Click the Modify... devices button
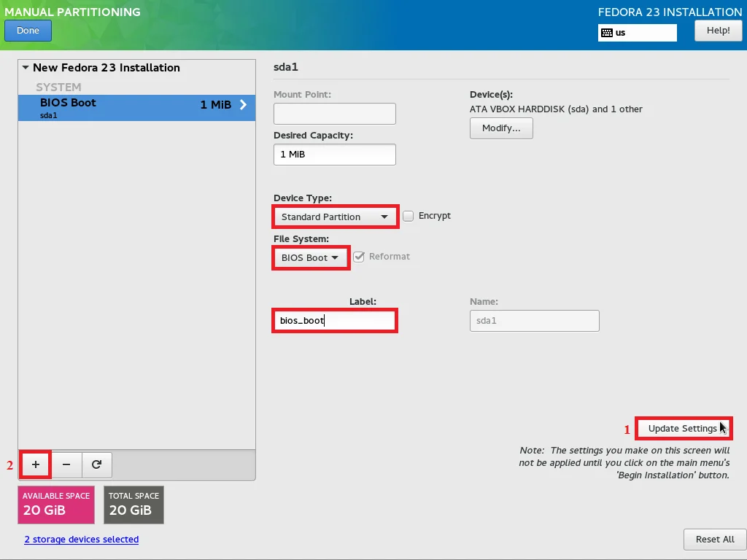This screenshot has height=560, width=747. coord(501,128)
